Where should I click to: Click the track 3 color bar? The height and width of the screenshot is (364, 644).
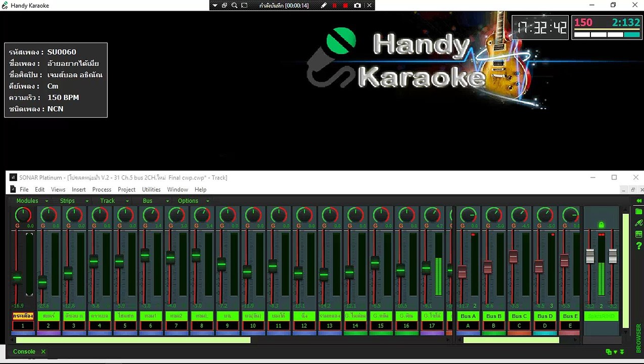(74, 333)
